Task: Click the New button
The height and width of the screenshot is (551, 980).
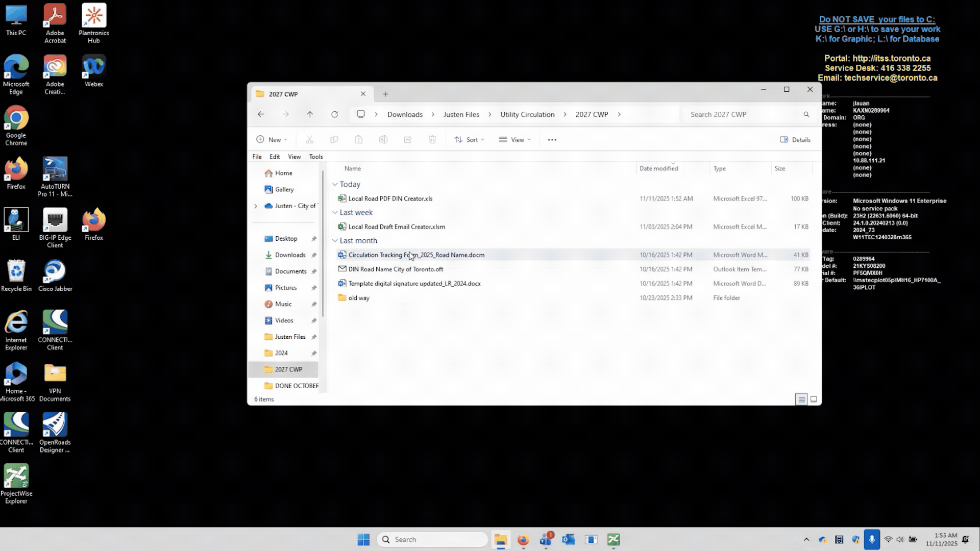Action: (272, 140)
